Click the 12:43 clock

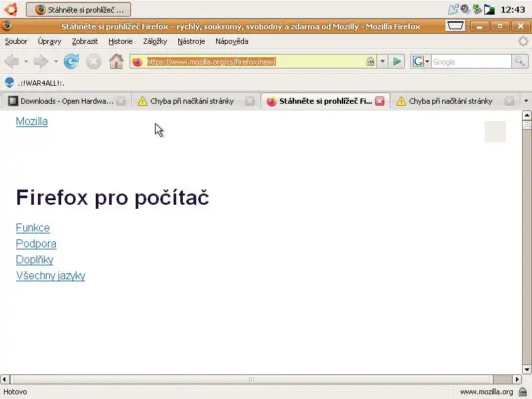tap(513, 9)
